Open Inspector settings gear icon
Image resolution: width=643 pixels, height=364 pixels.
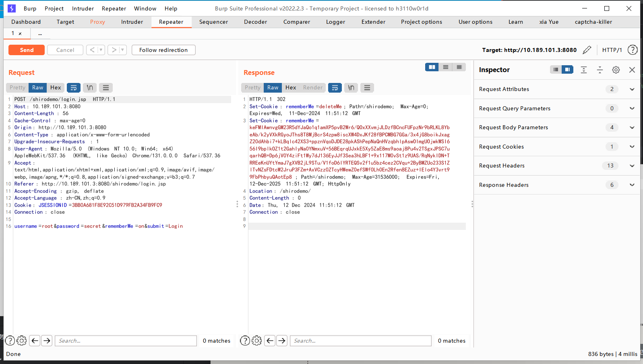coord(616,70)
